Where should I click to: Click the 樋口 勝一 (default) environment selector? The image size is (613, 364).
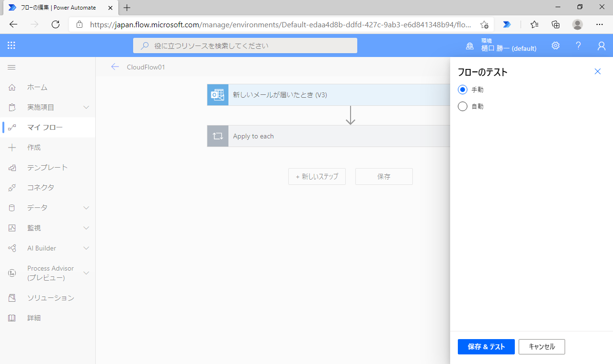(x=509, y=45)
